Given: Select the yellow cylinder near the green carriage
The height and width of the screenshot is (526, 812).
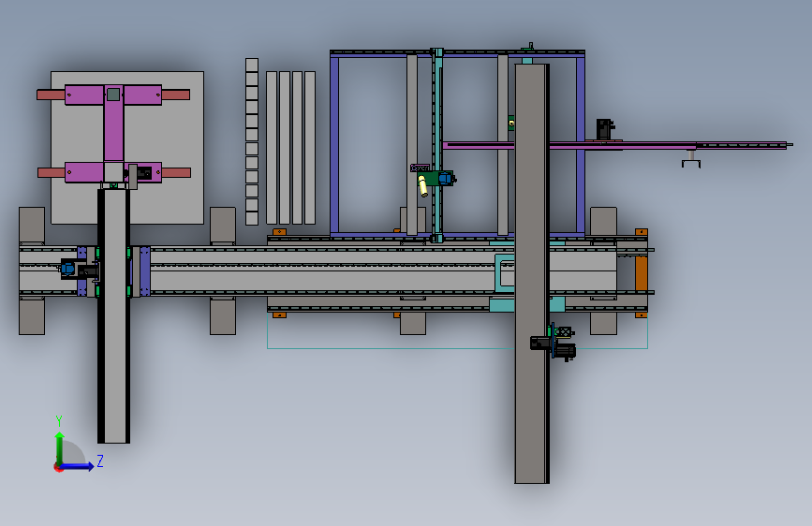Looking at the screenshot, I should (422, 186).
